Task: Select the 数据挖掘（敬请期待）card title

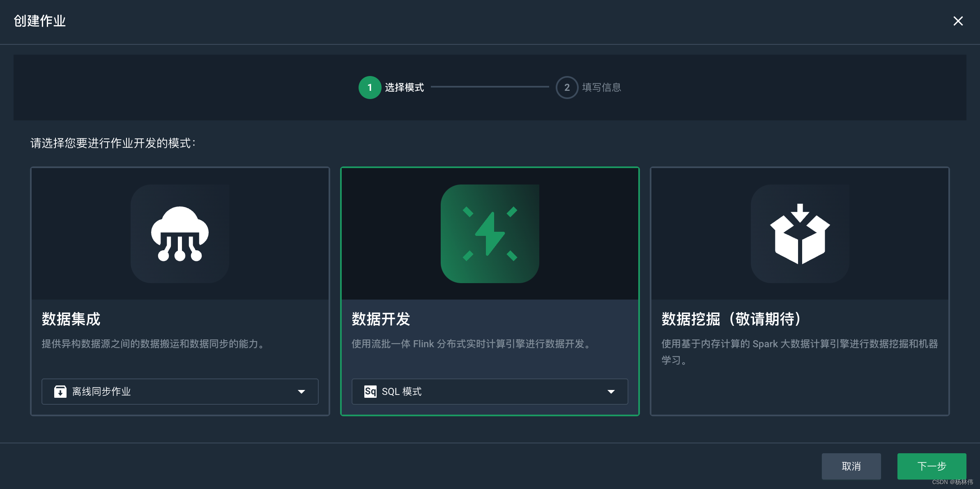Action: pyautogui.click(x=731, y=319)
